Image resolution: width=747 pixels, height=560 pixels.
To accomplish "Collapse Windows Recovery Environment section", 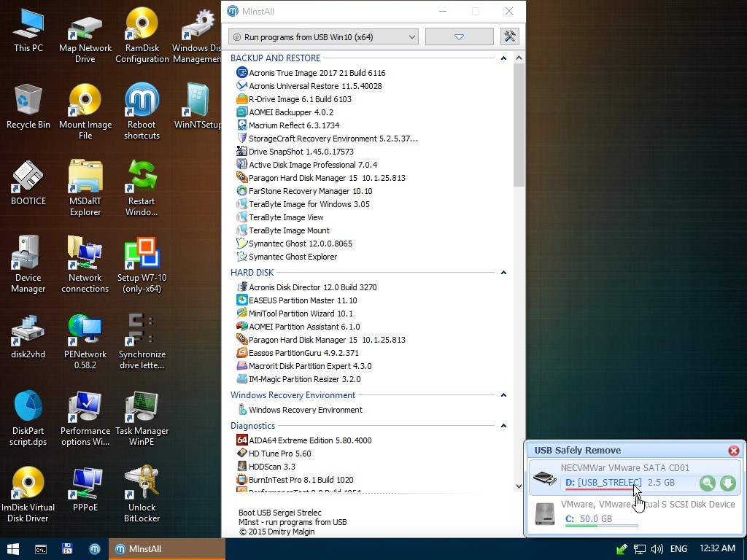I will tap(503, 395).
